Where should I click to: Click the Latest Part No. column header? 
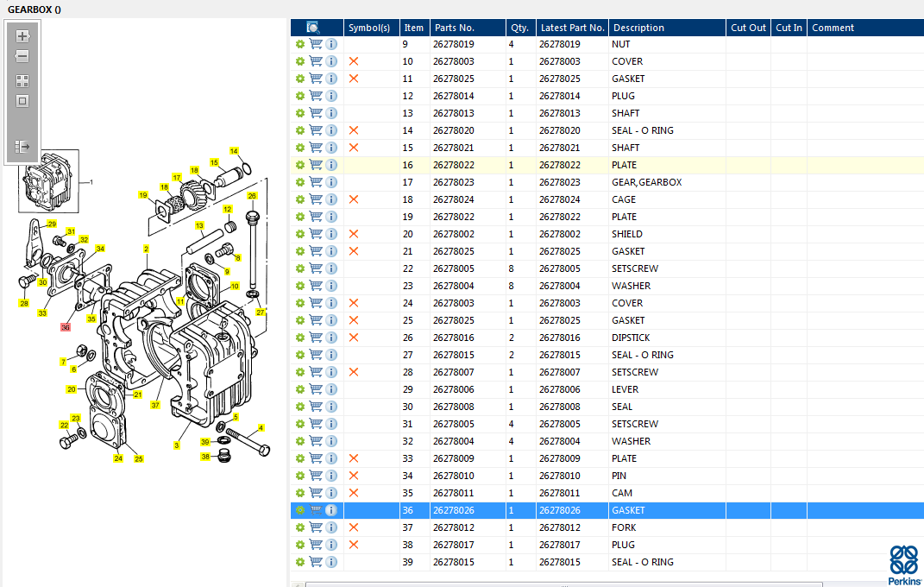tap(572, 28)
